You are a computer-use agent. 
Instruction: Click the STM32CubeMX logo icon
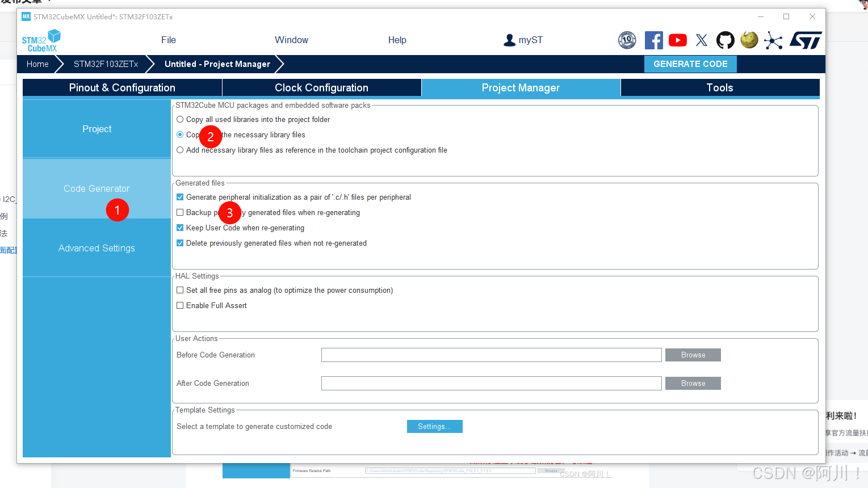[41, 40]
